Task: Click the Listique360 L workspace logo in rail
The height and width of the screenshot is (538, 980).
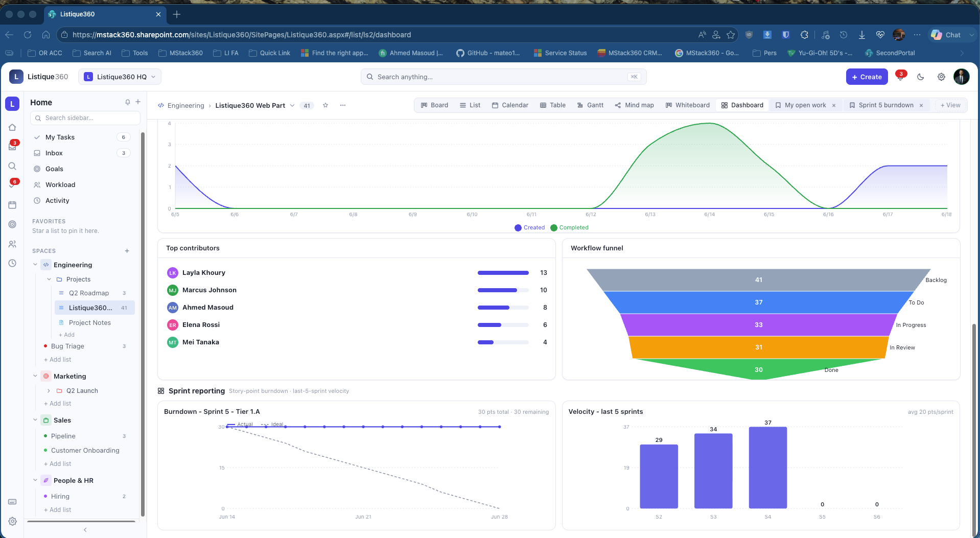Action: (x=12, y=104)
